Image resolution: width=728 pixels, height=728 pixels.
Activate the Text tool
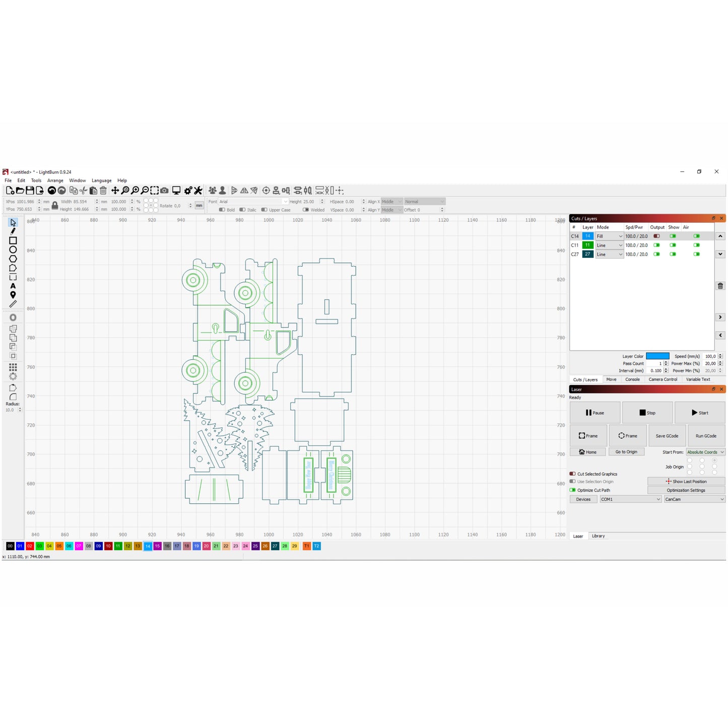pyautogui.click(x=13, y=286)
